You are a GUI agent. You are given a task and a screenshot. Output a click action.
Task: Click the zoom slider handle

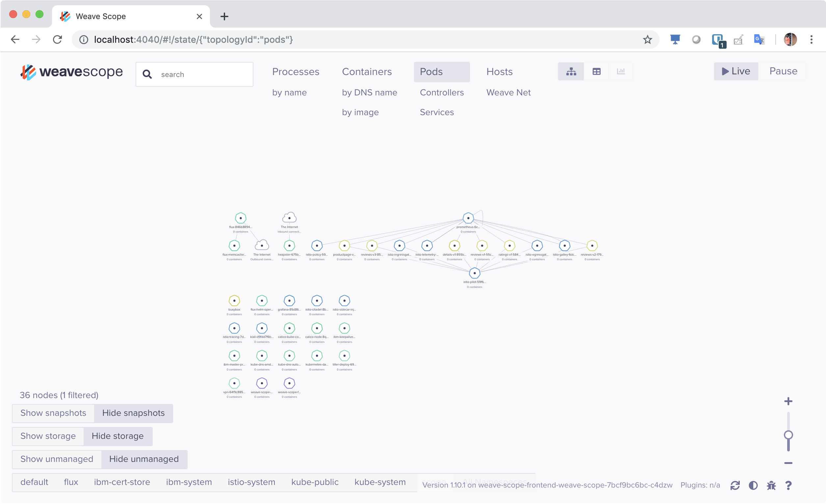(x=788, y=435)
